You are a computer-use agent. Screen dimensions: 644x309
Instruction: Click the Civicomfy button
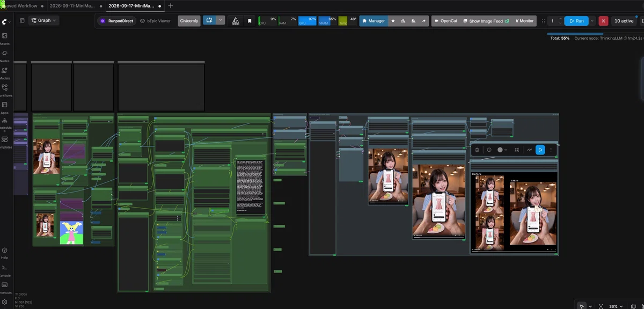tap(189, 21)
